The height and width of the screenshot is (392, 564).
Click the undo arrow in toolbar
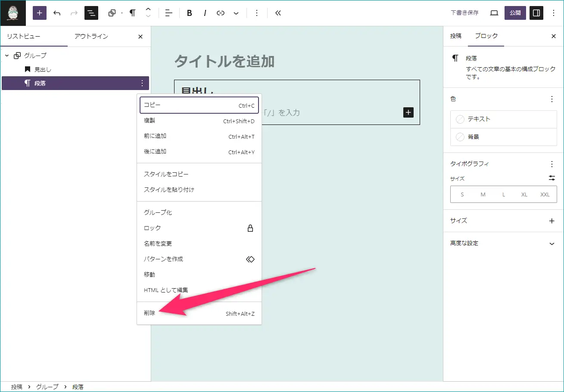57,13
